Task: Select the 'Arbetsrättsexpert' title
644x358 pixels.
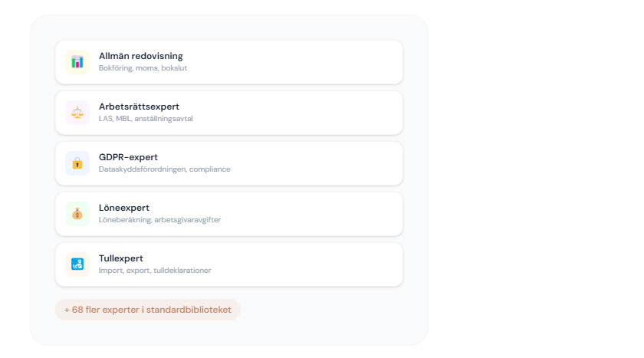Action: (x=139, y=107)
